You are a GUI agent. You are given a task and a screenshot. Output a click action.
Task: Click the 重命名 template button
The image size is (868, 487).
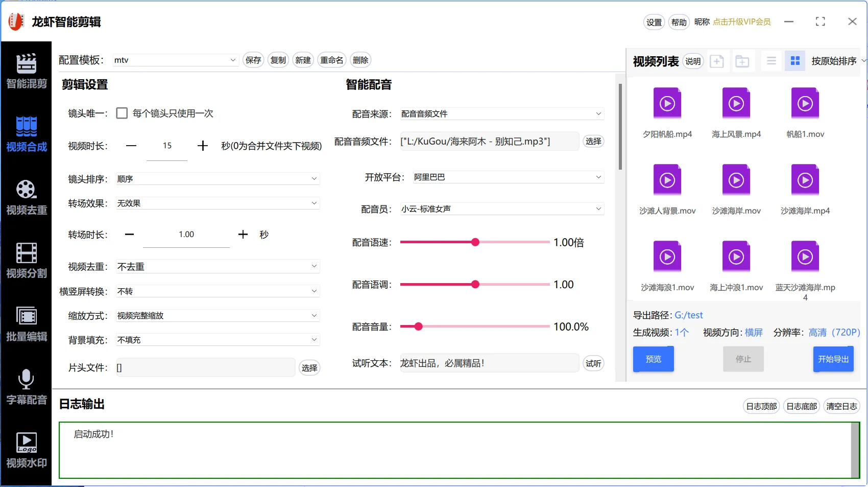332,60
